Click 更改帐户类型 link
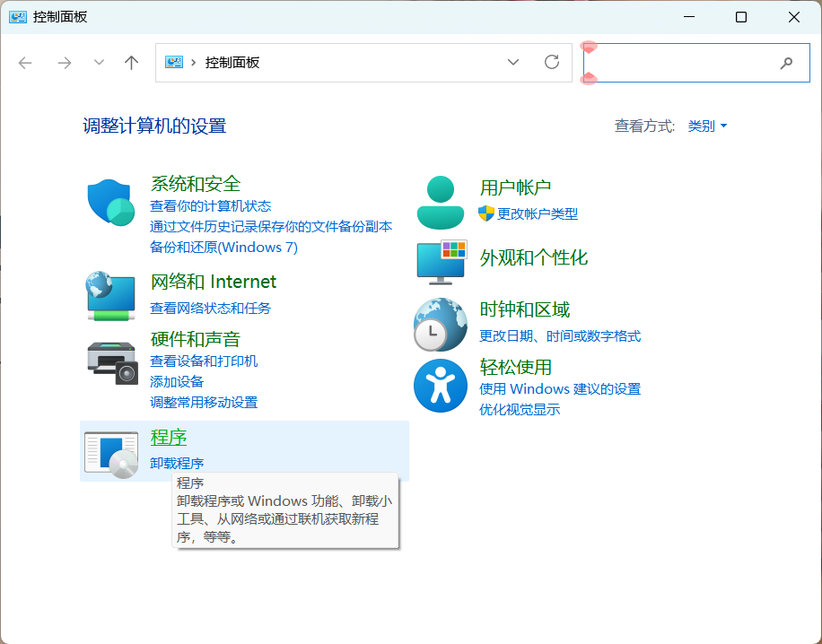 [537, 213]
